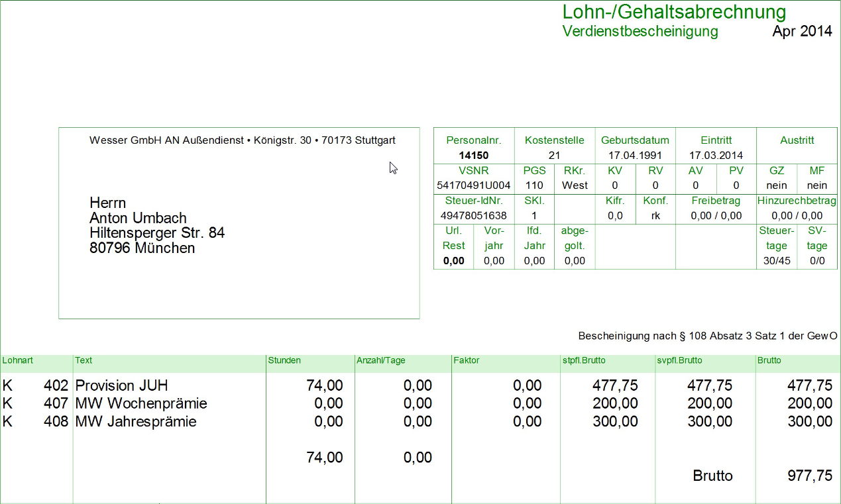This screenshot has width=841, height=504.
Task: Select the Provision JUH row text
Action: tap(122, 385)
